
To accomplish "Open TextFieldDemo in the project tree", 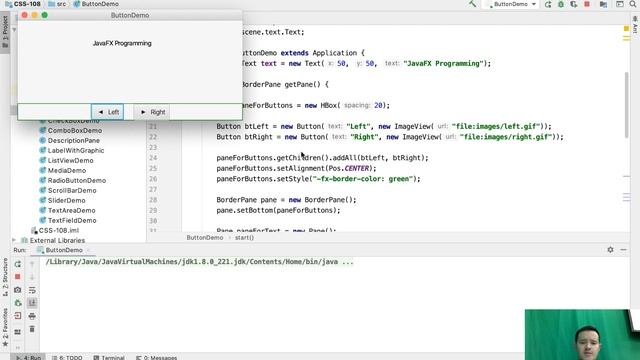I will coord(72,220).
